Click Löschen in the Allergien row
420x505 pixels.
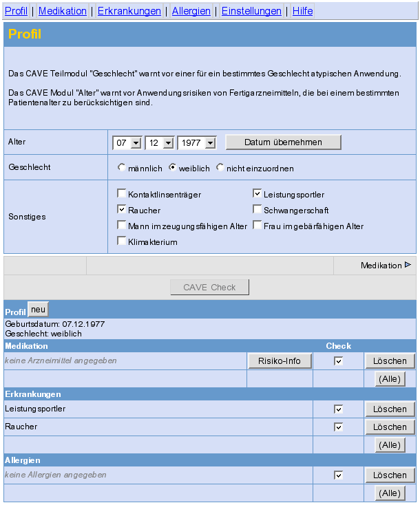point(390,475)
